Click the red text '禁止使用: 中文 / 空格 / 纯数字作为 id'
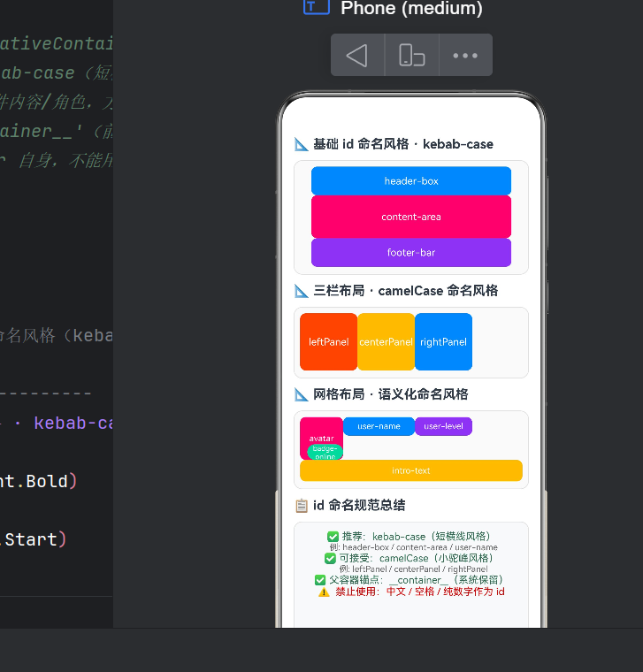The image size is (643, 672). 419,592
